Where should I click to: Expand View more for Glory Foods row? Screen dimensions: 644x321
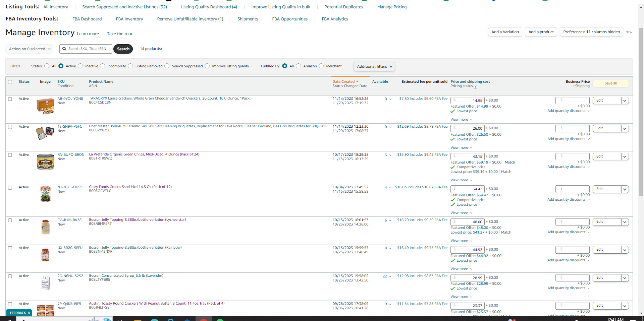point(462,213)
